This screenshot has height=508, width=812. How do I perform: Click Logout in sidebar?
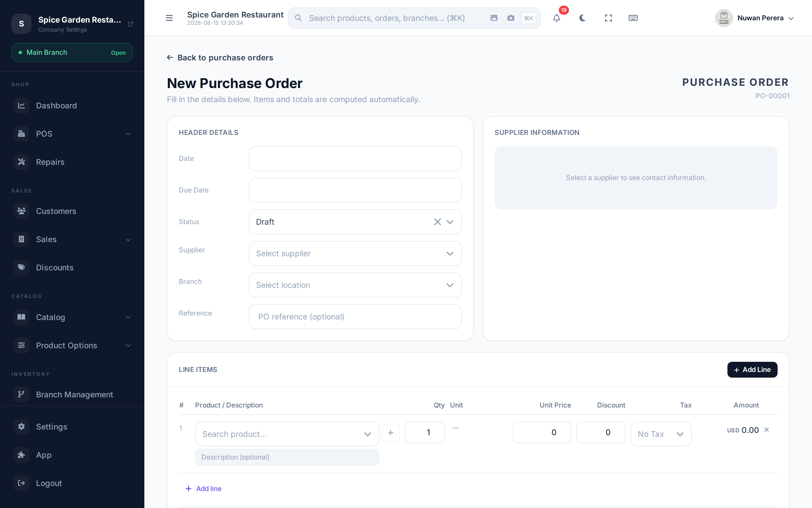click(x=72, y=483)
